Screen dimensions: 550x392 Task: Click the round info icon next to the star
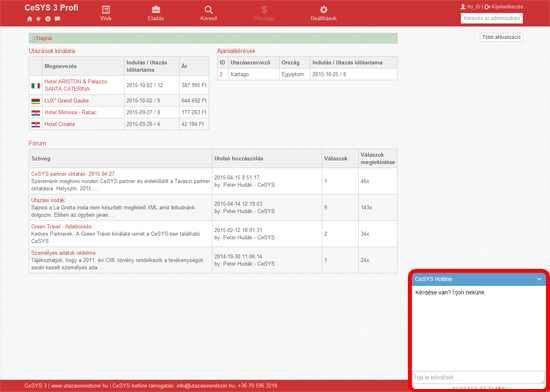click(48, 19)
